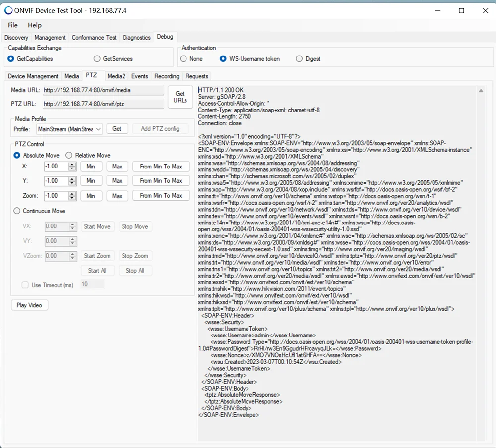Screen dimensions: 496x448
Task: Click the Start Zoom button
Action: click(x=97, y=256)
